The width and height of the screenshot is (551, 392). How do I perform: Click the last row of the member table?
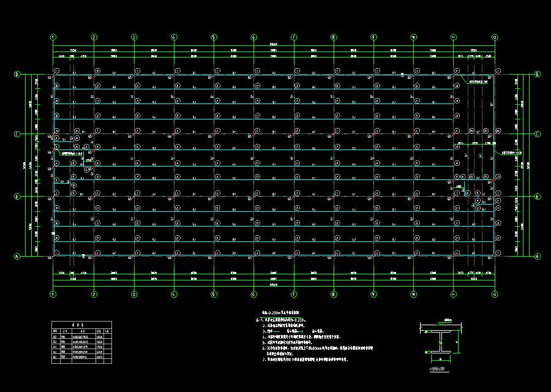[x=81, y=356]
